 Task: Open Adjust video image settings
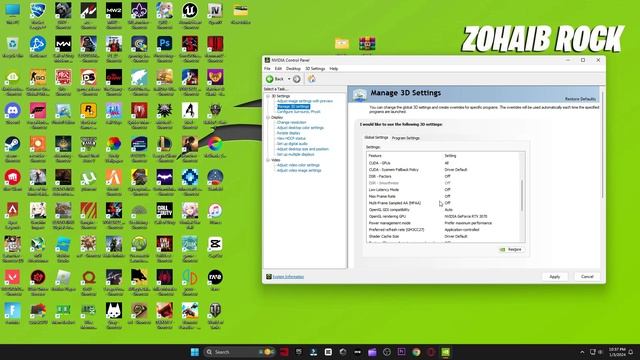pyautogui.click(x=299, y=170)
